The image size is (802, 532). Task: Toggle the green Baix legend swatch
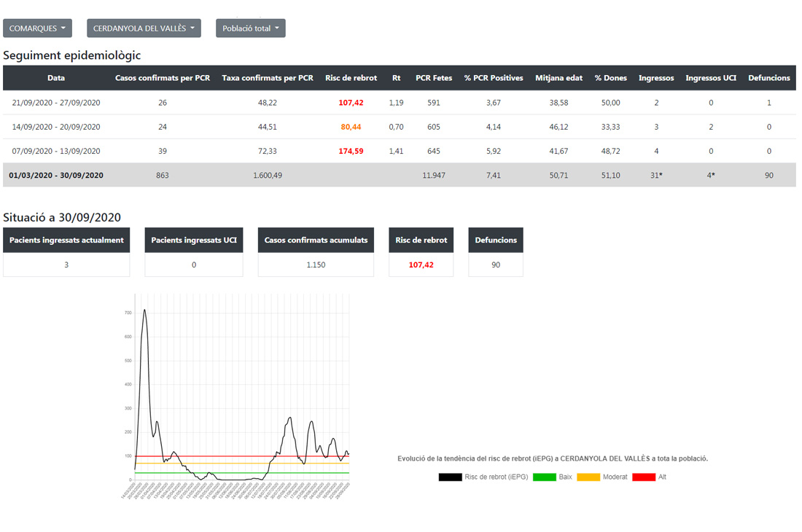pyautogui.click(x=544, y=477)
